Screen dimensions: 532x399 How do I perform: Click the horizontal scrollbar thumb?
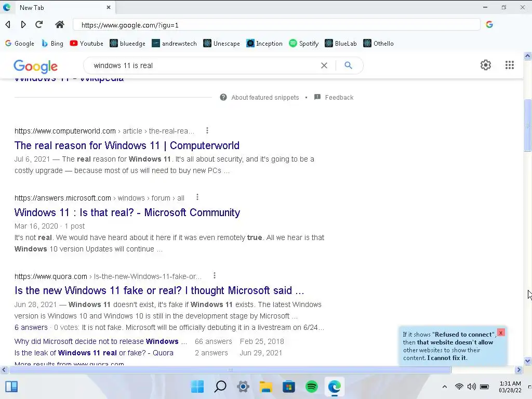point(230,369)
